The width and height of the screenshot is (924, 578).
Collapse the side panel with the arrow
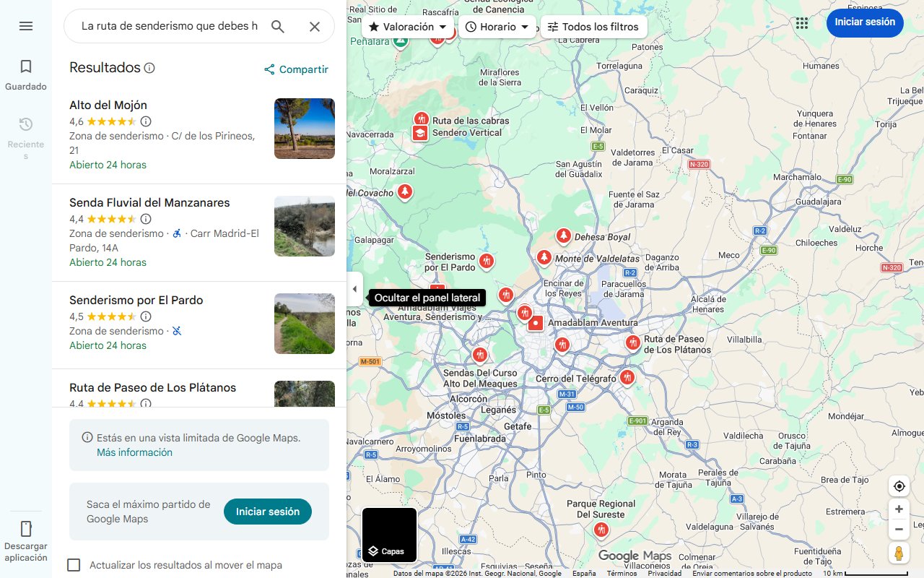pyautogui.click(x=354, y=288)
